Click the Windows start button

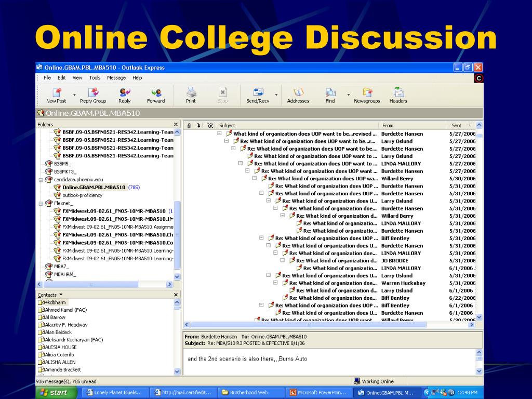point(56,393)
